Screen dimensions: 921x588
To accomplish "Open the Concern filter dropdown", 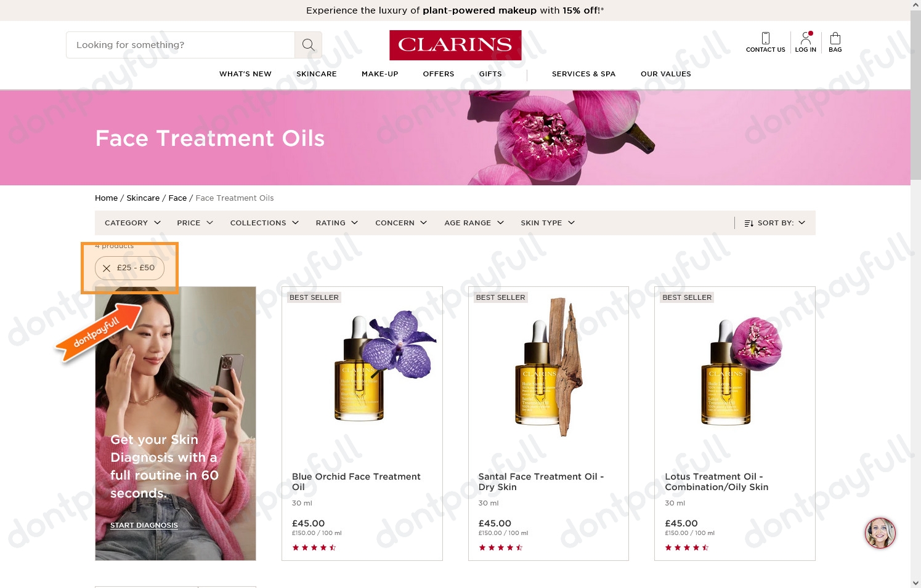I will pyautogui.click(x=401, y=223).
